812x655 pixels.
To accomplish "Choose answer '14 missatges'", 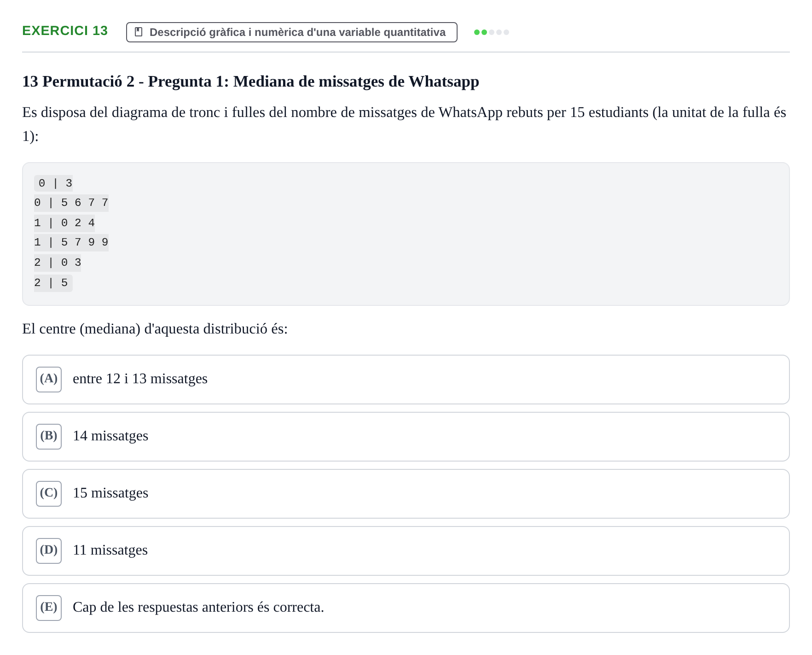I will point(406,437).
